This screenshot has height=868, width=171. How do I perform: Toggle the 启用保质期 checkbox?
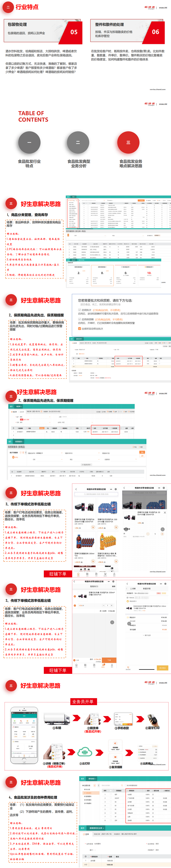(x=80, y=319)
